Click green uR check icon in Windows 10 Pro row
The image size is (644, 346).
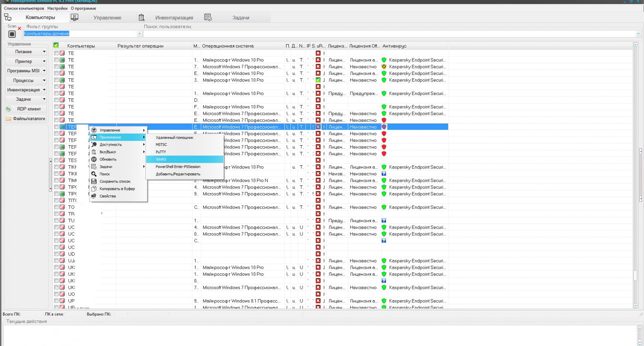point(318,80)
